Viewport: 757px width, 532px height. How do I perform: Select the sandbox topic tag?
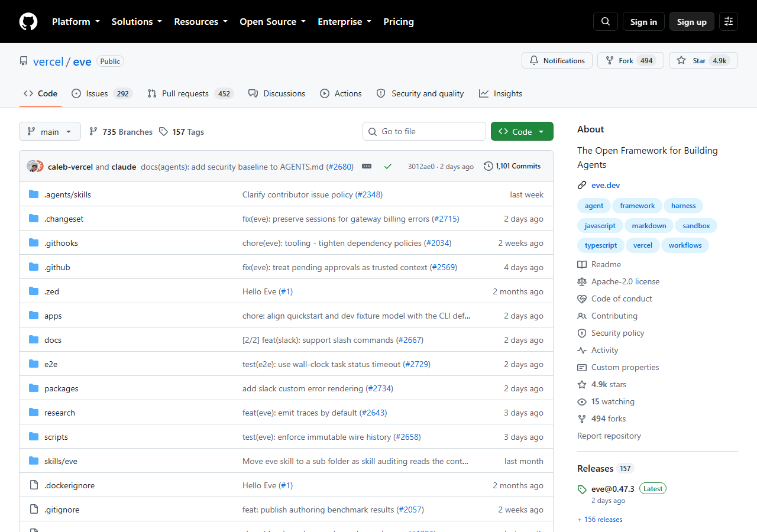click(696, 225)
